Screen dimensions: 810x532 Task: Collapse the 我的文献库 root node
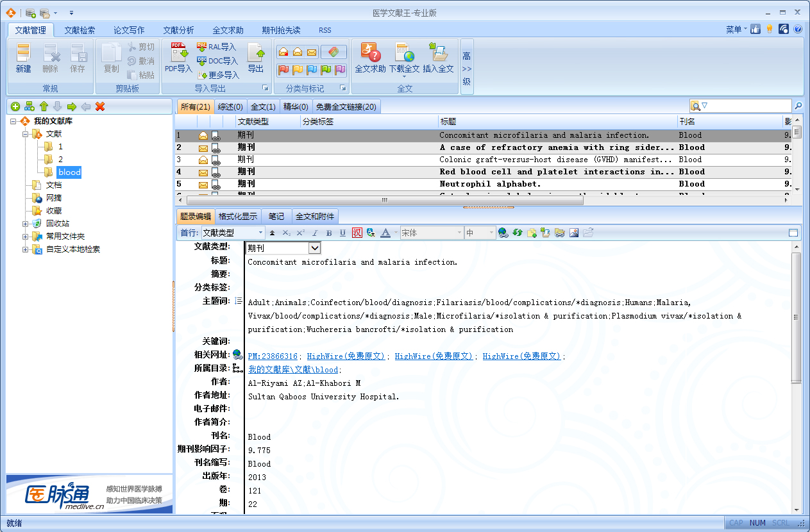(x=13, y=121)
